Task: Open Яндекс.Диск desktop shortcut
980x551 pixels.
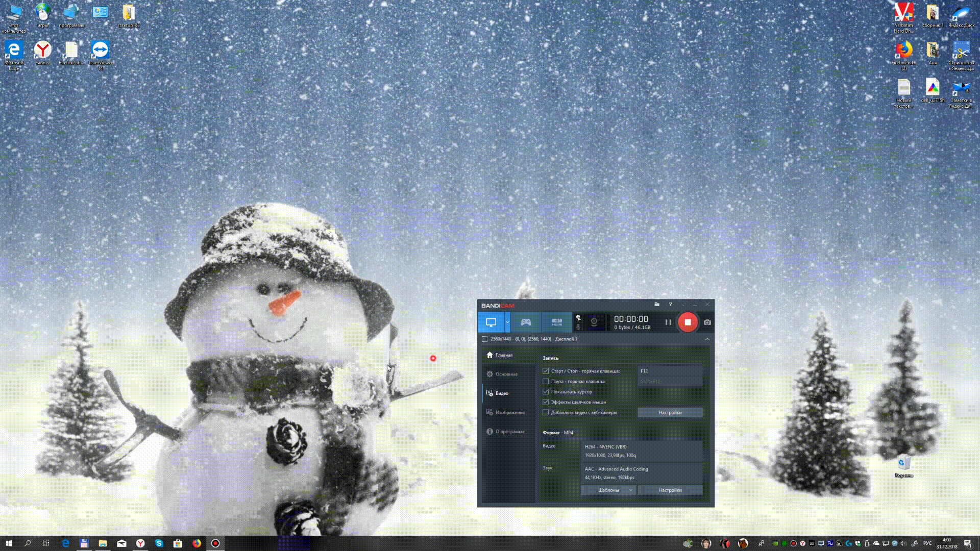Action: click(x=961, y=15)
